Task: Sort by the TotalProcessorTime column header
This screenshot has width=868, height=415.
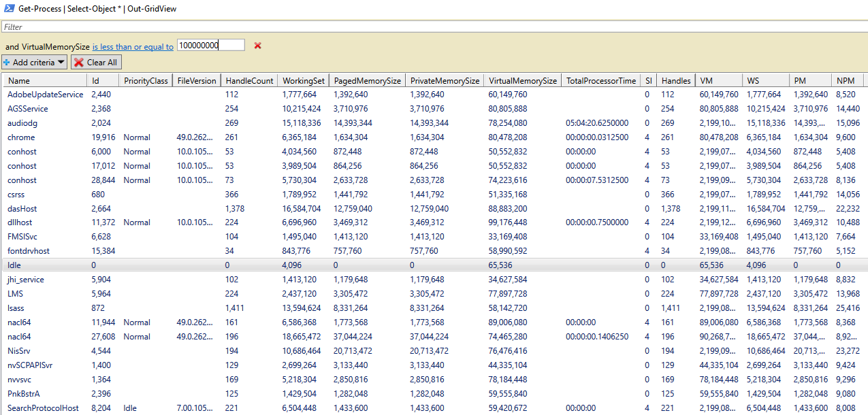Action: [600, 80]
